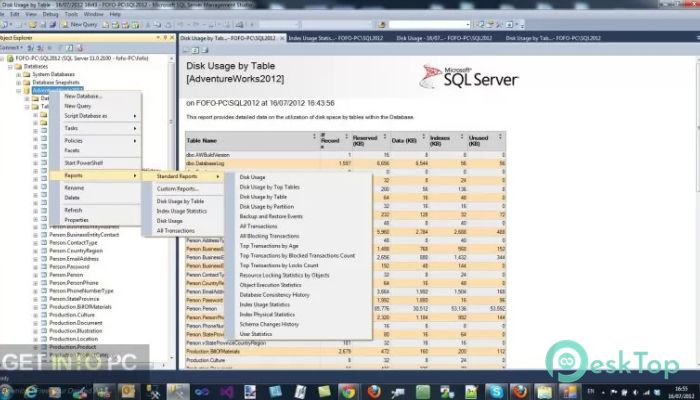Open Internet Explorer from the taskbar
The image size is (700, 400).
pos(31,392)
